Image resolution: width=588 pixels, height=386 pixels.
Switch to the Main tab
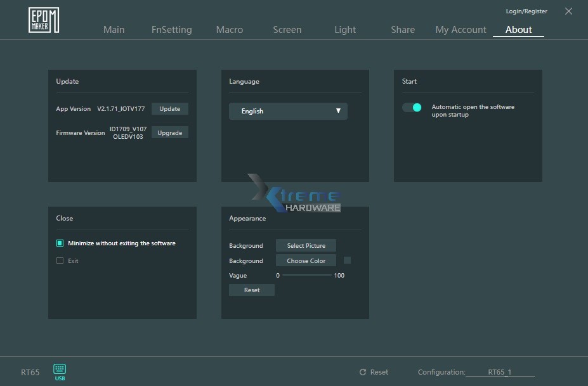click(x=114, y=29)
